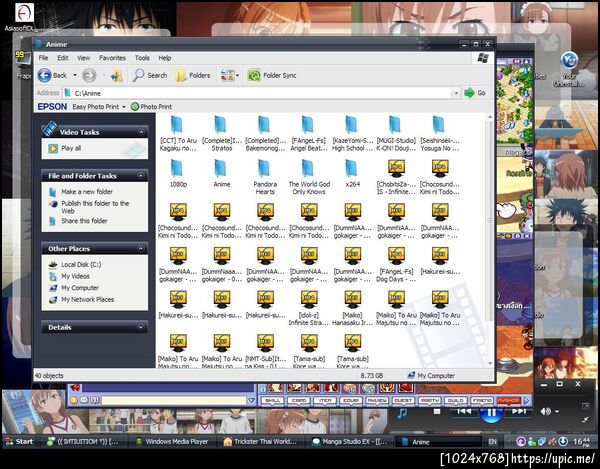600x469 pixels.
Task: Click the Go button
Action: click(x=475, y=93)
